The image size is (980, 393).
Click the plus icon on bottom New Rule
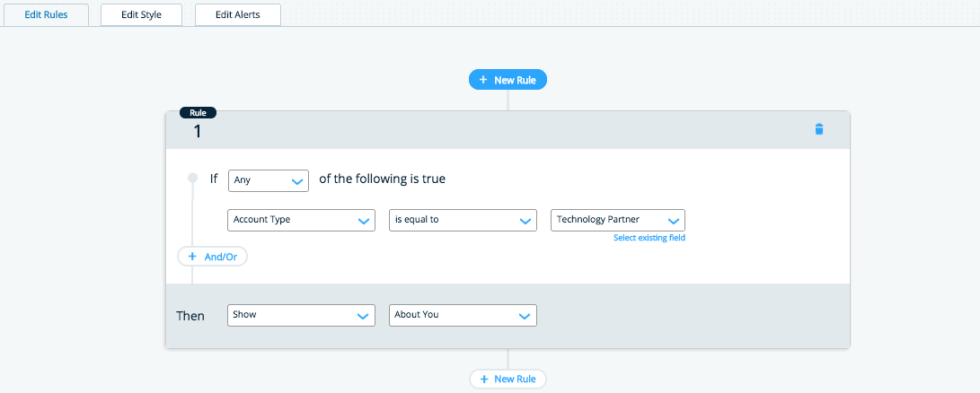[x=482, y=380]
